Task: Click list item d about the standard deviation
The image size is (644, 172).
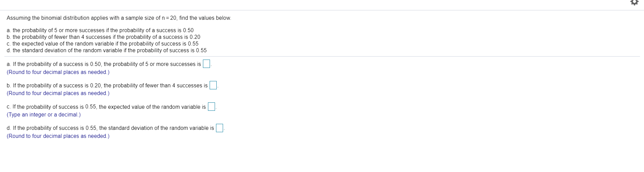Action: pos(106,51)
